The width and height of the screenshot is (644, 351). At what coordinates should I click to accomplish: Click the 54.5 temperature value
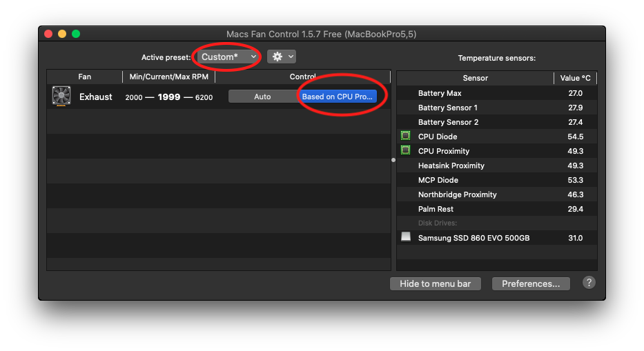click(x=575, y=137)
